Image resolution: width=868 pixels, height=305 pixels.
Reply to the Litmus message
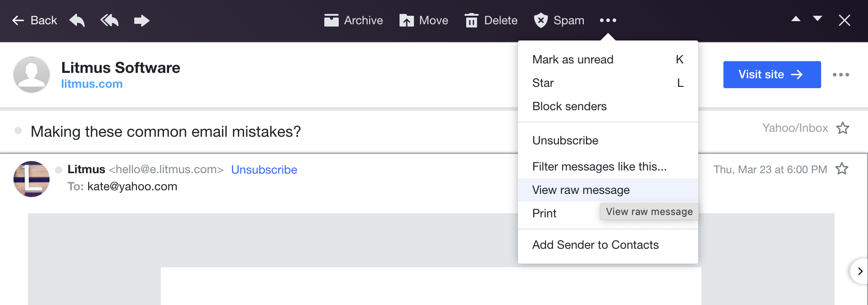pos(77,20)
